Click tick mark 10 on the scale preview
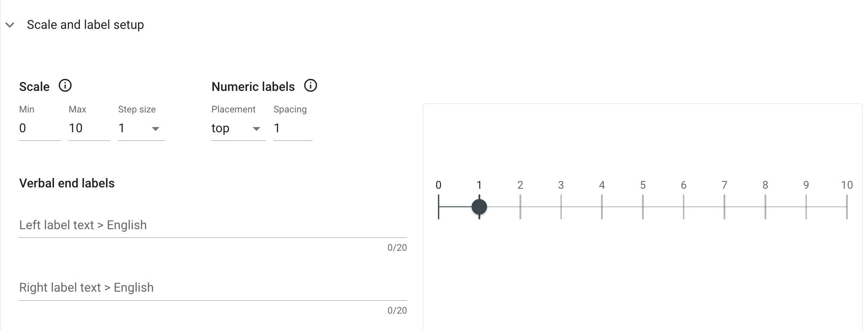 (x=847, y=207)
